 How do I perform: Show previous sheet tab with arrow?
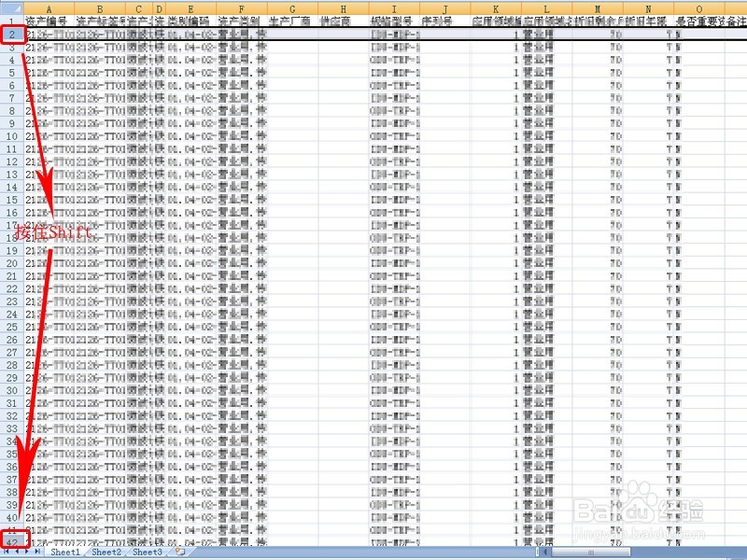pyautogui.click(x=16, y=552)
